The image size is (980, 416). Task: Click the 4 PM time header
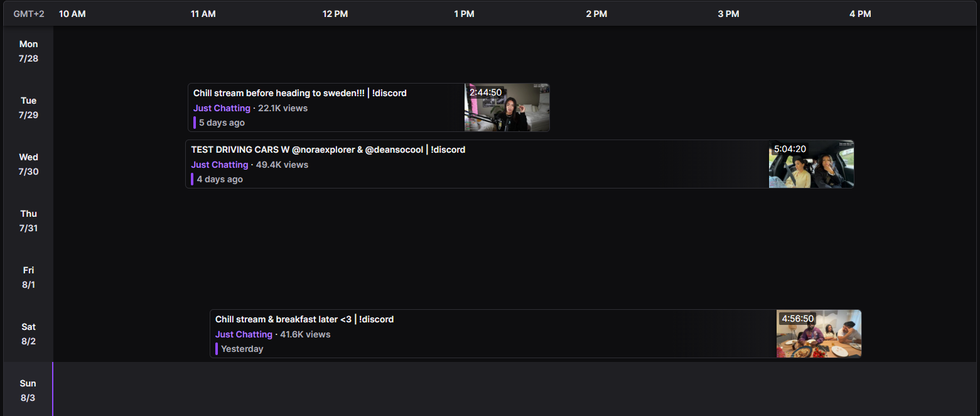860,14
